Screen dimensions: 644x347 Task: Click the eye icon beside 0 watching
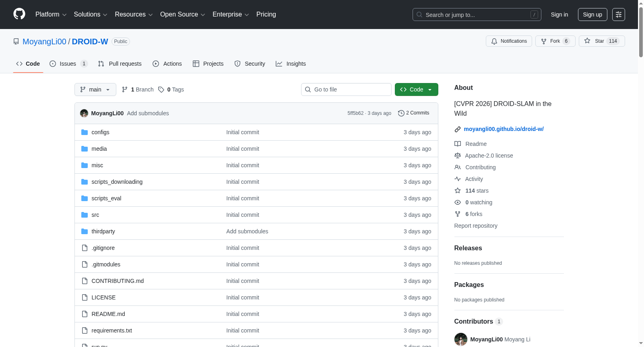(458, 202)
